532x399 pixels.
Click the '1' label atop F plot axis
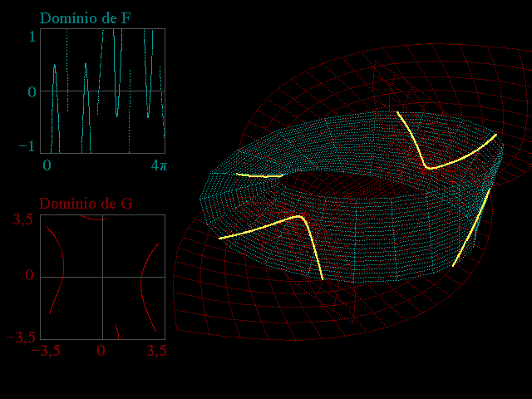[x=32, y=37]
